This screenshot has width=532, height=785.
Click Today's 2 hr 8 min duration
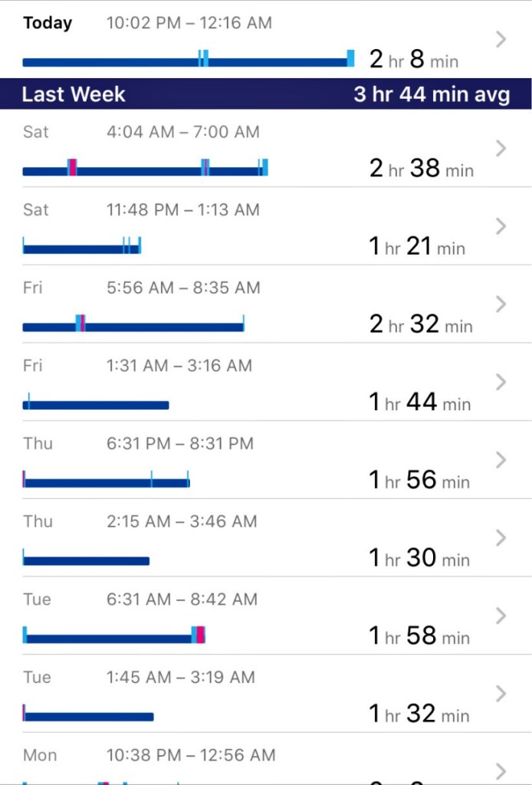coord(414,59)
